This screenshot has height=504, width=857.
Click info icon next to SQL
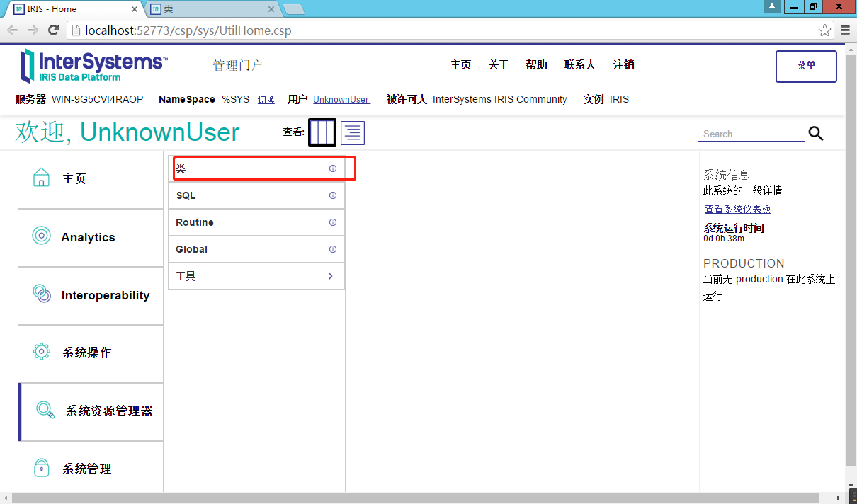click(333, 195)
